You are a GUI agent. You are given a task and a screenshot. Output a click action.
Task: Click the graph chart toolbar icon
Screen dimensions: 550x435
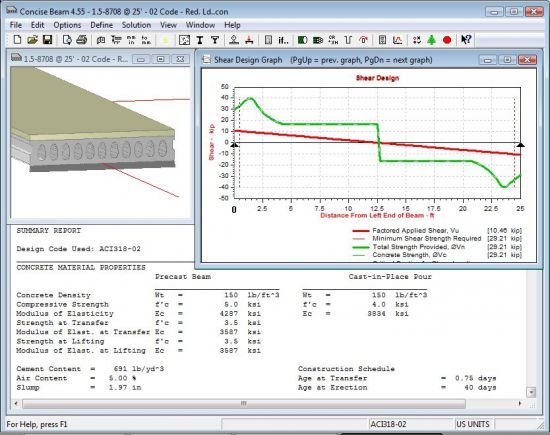tap(397, 40)
